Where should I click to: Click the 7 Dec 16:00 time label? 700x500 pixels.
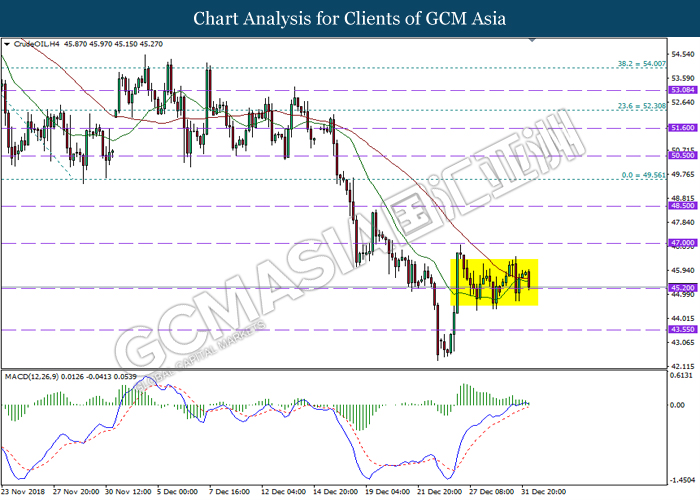[x=229, y=492]
